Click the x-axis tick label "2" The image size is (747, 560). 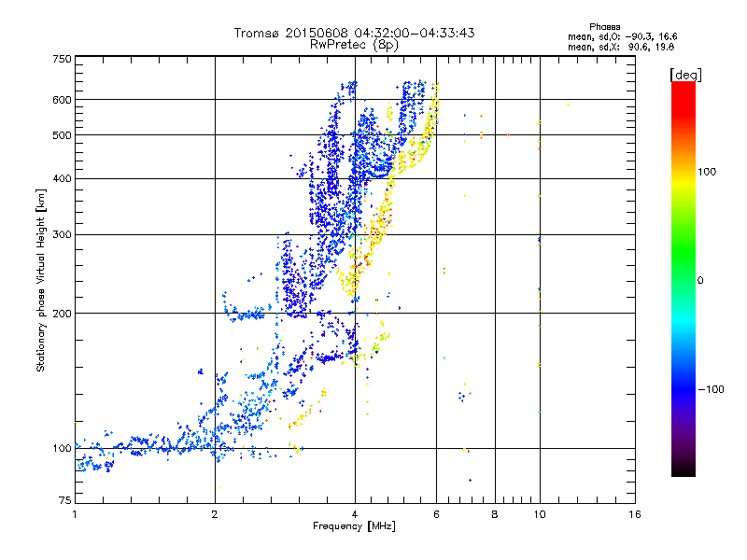(215, 514)
